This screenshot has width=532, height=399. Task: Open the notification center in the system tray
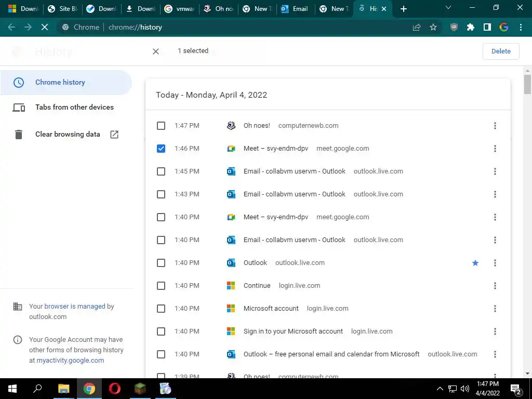tap(516, 389)
